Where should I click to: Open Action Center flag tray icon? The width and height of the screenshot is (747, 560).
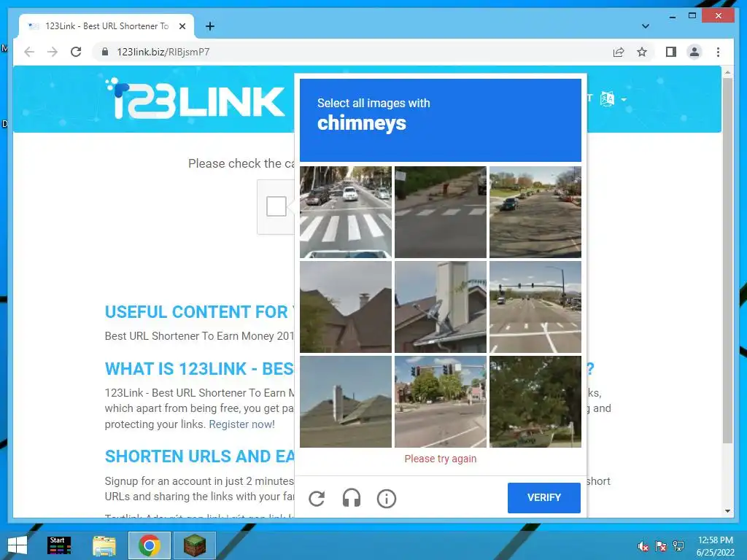pos(661,546)
